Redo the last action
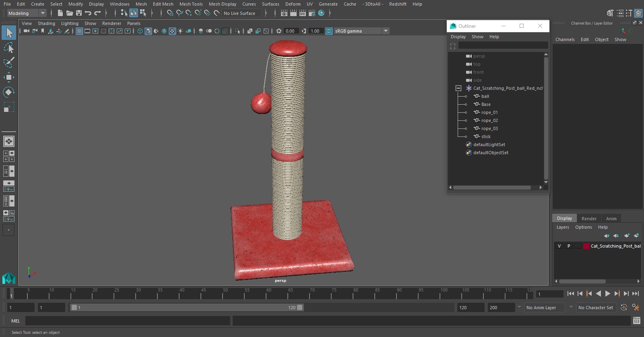 pos(97,13)
